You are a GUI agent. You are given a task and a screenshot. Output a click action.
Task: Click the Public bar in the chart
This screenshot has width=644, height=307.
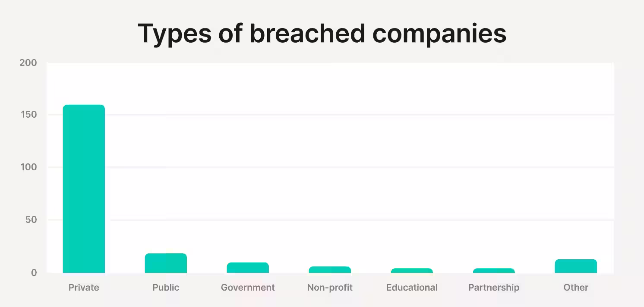point(166,263)
